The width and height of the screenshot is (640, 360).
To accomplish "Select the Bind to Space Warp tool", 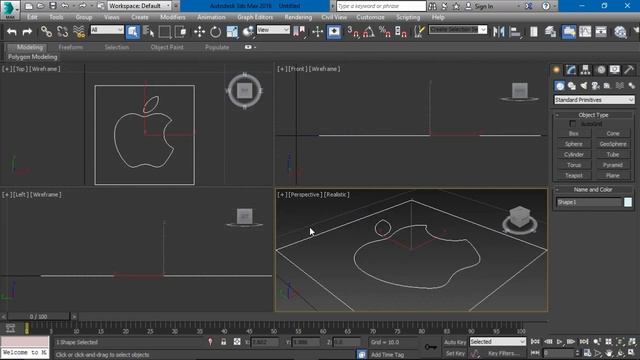I will [79, 32].
